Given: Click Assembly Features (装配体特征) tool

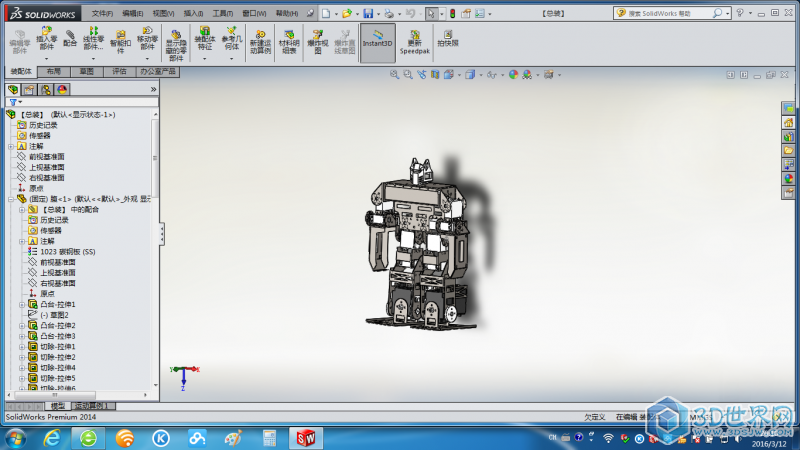Looking at the screenshot, I should (205, 38).
